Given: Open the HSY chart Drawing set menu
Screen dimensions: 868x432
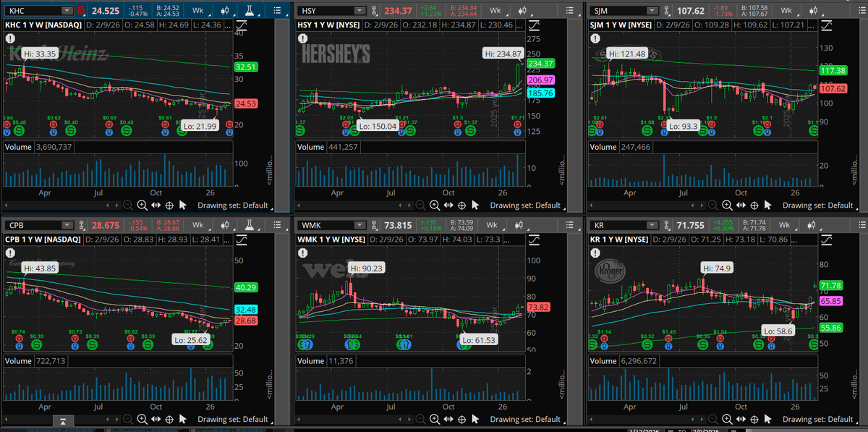Looking at the screenshot, I should (526, 206).
